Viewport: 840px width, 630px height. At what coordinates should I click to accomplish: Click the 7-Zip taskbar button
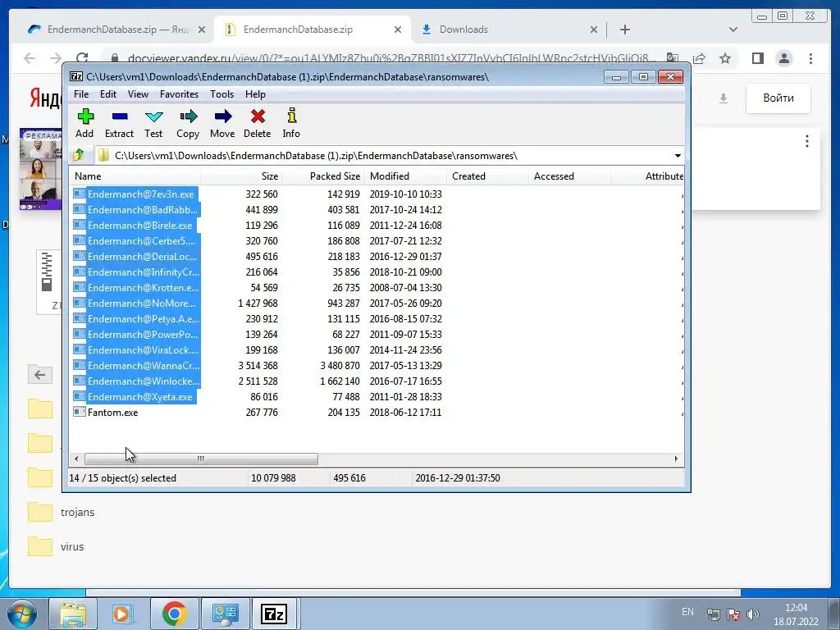(274, 614)
